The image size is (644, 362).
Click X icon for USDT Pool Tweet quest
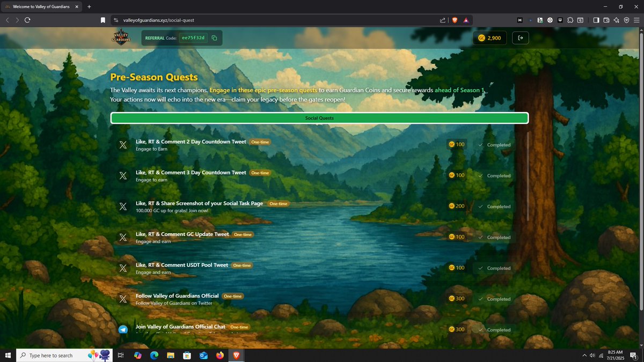pos(123,268)
